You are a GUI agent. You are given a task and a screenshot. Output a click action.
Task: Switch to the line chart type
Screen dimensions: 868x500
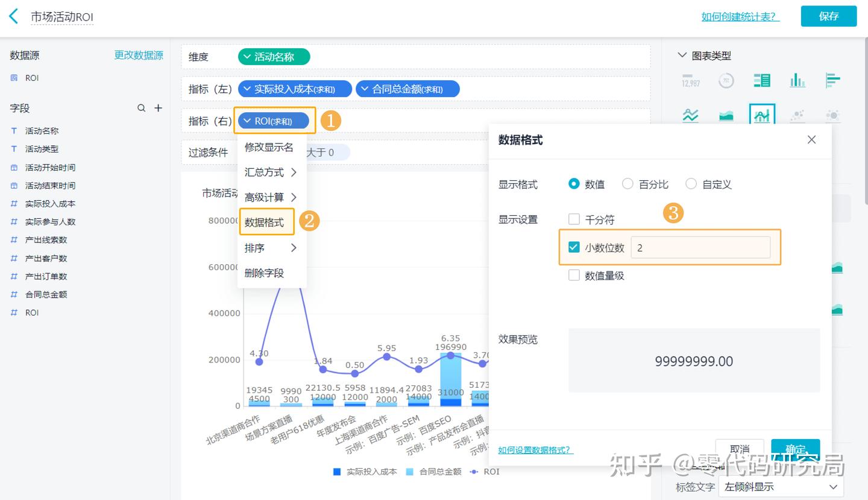[690, 115]
